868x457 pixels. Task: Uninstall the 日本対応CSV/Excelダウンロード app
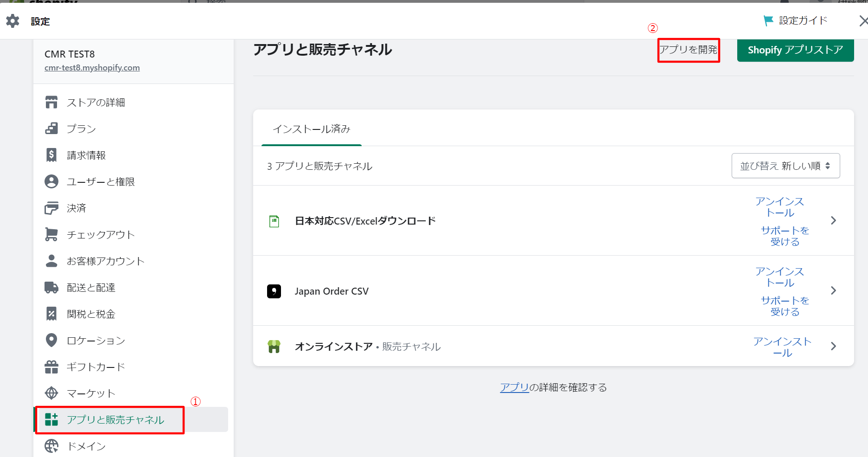pos(780,207)
